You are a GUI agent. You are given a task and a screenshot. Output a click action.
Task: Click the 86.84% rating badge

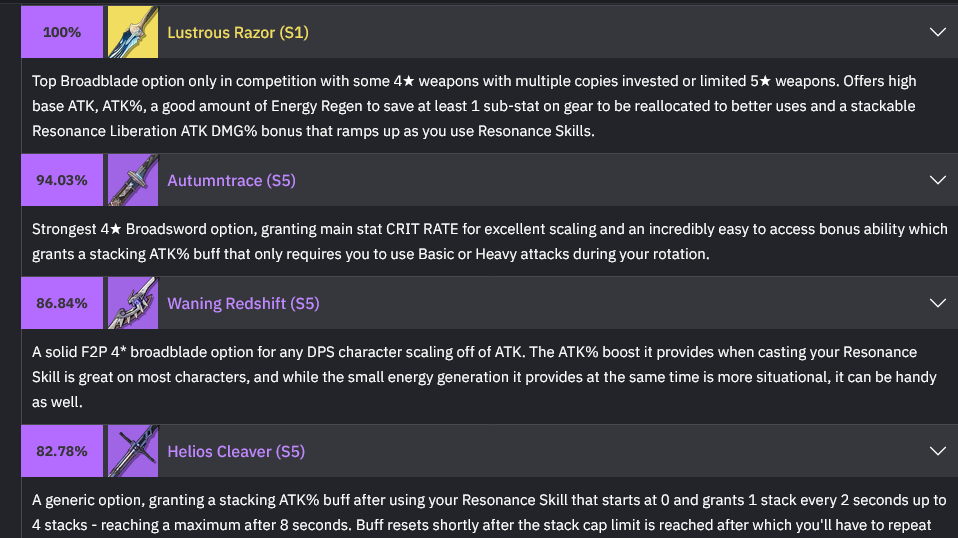click(x=62, y=303)
